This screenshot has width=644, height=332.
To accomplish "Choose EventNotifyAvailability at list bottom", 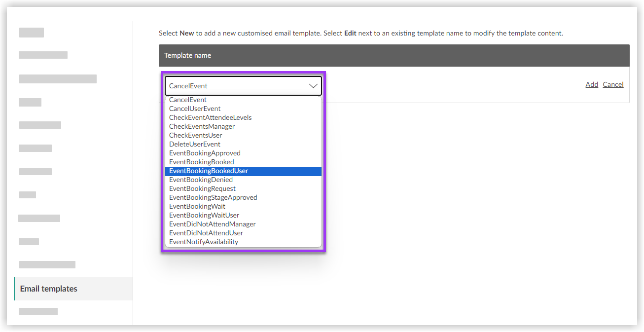I will (204, 242).
